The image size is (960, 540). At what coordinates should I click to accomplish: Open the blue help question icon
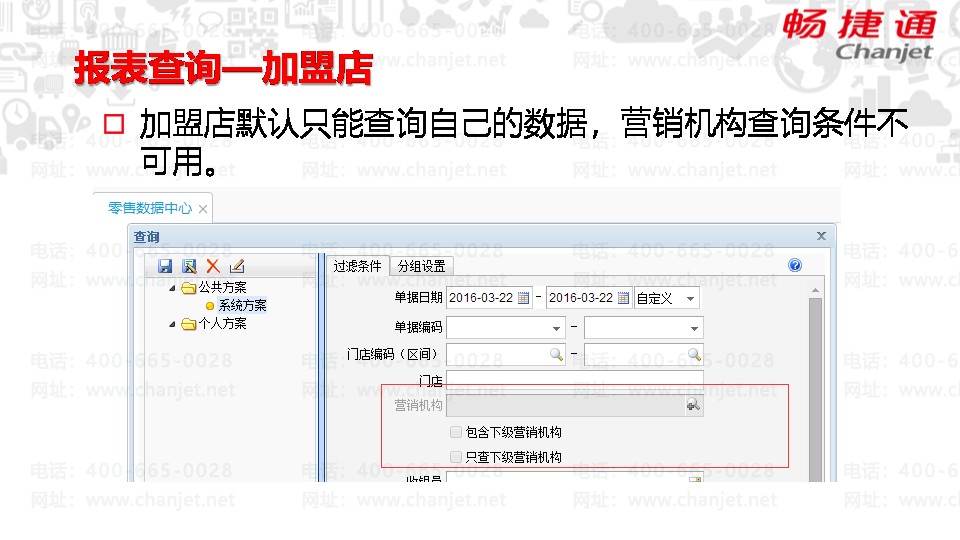[x=795, y=265]
